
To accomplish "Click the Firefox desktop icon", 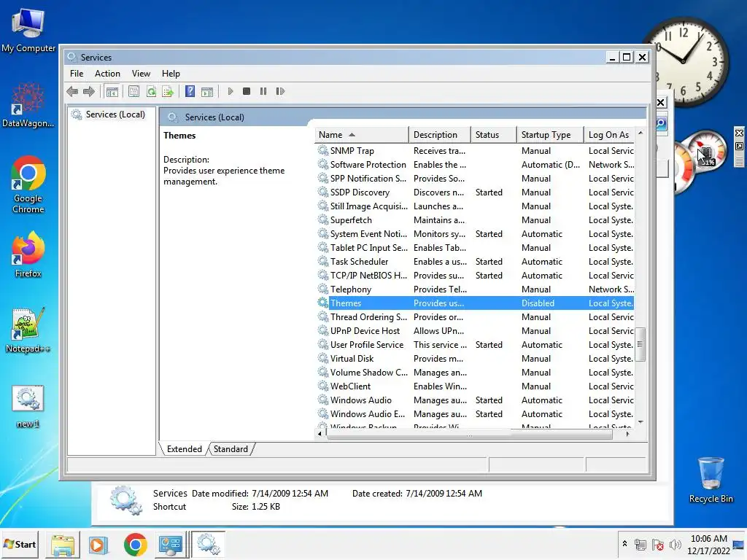I will (x=28, y=254).
